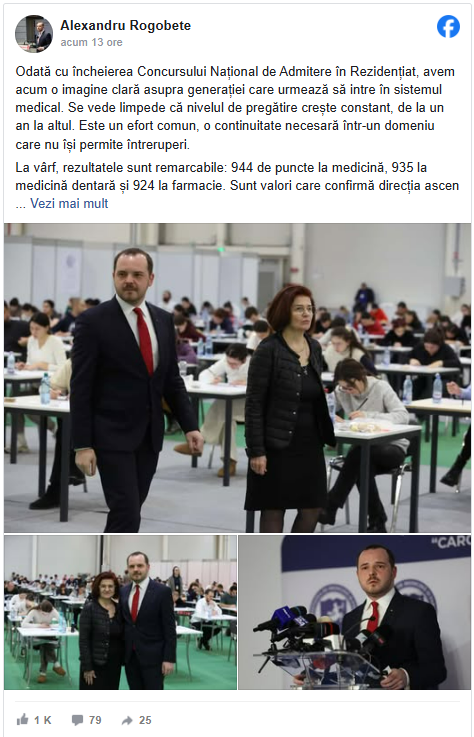
Task: Click the post text starting 'Odată cu încheierea'
Action: tap(235, 108)
